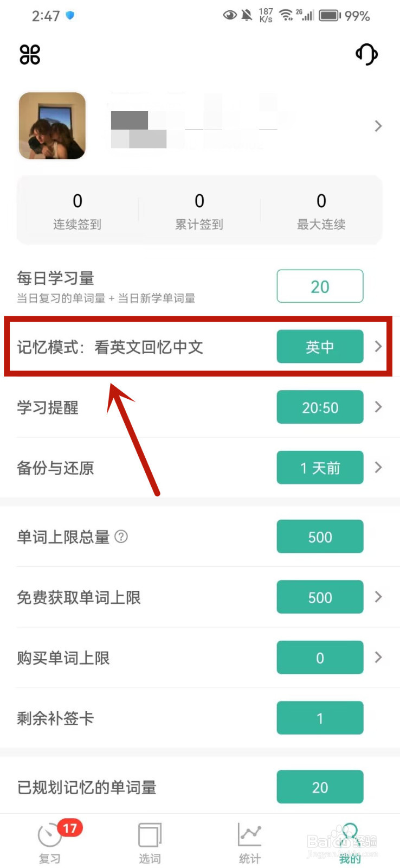
Task: Tap the 20:50 reminder time button
Action: click(320, 407)
